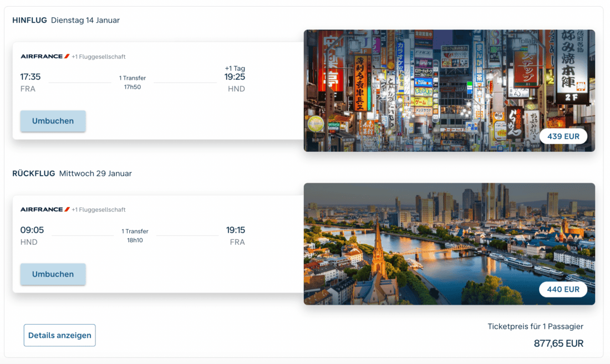
Task: Click the Air France logo on the return flight
Action: tap(45, 209)
